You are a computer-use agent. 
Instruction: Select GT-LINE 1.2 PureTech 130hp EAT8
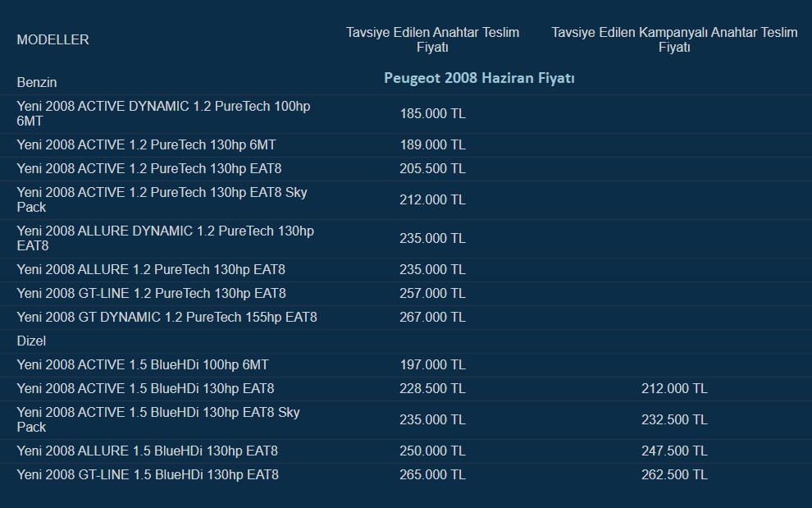(151, 294)
